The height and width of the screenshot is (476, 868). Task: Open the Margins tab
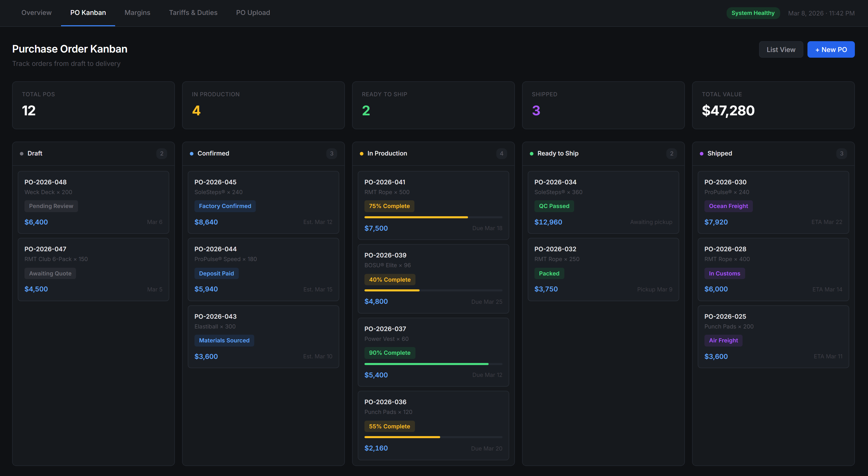coord(137,13)
